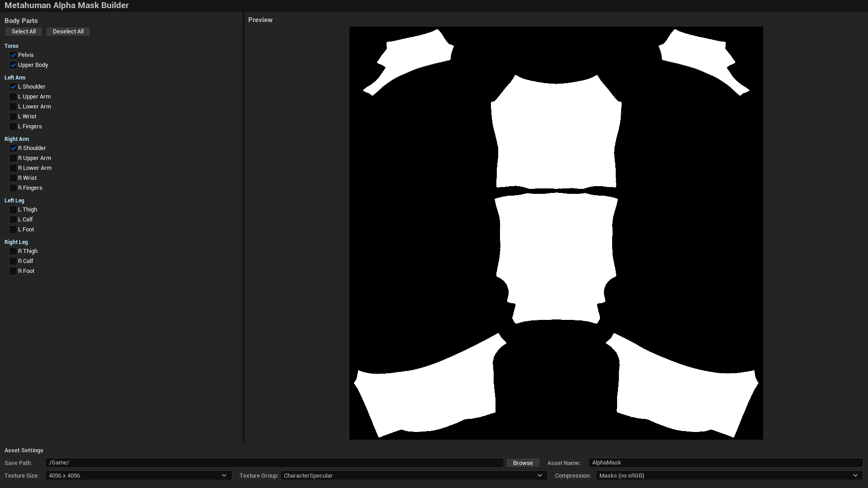Click the Left Leg group heading

click(14, 201)
